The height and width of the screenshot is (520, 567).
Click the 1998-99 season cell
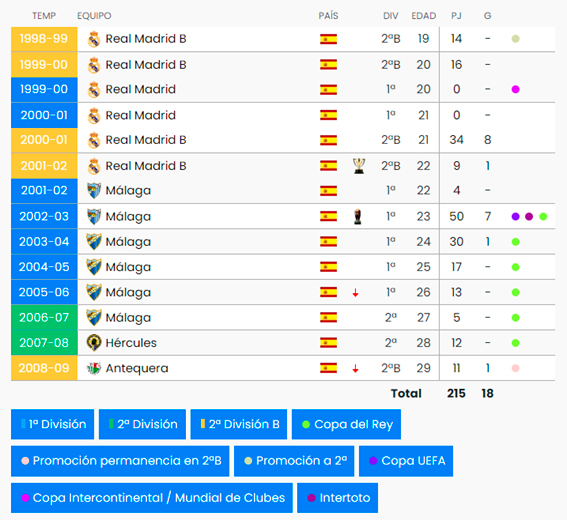44,39
